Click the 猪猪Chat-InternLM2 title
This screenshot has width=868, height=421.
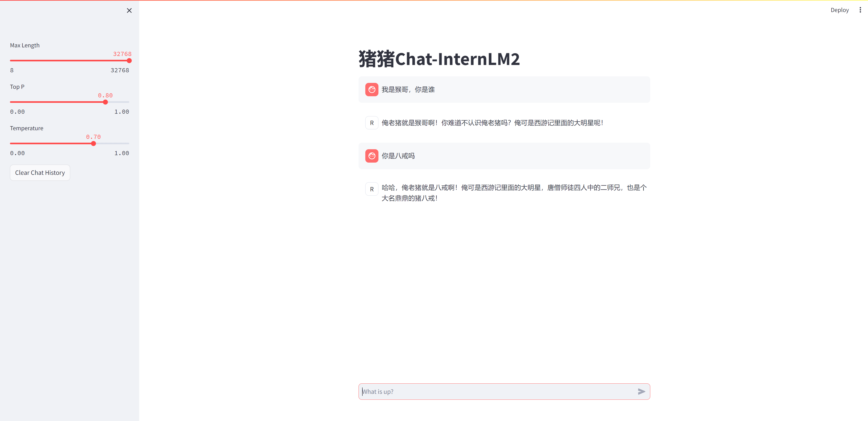coord(438,59)
